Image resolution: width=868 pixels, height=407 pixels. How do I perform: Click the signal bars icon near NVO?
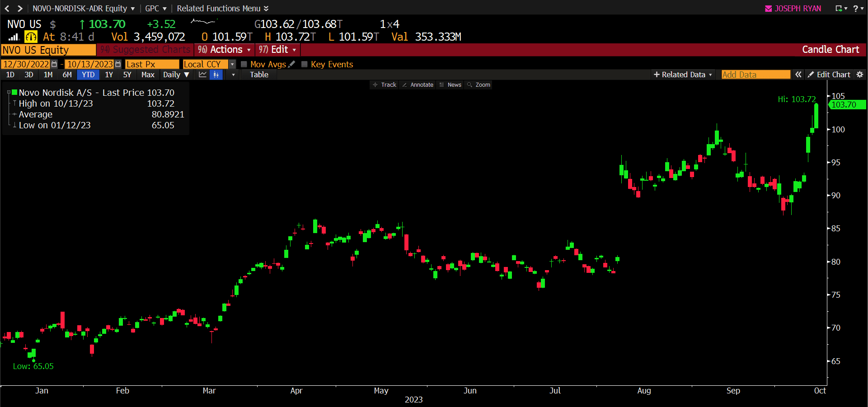14,37
